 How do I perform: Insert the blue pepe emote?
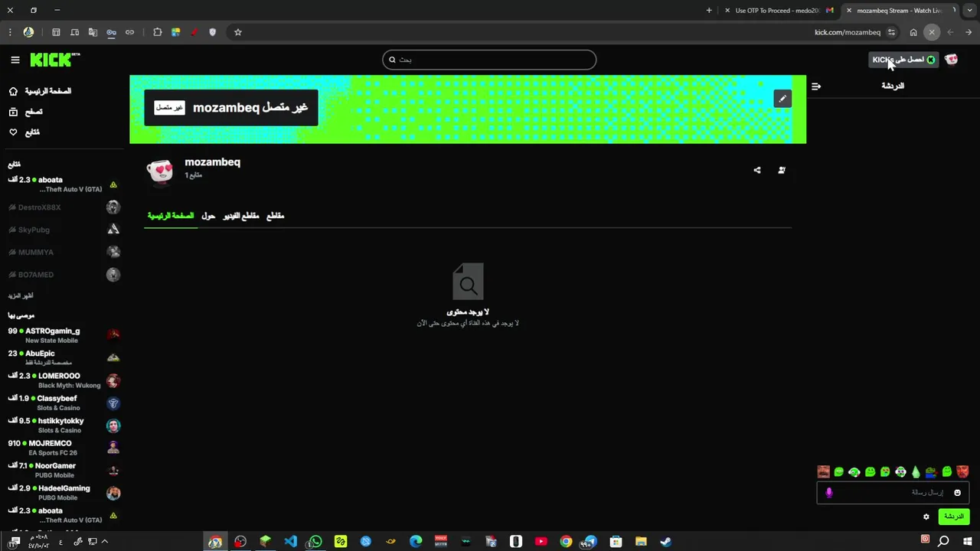pos(932,472)
